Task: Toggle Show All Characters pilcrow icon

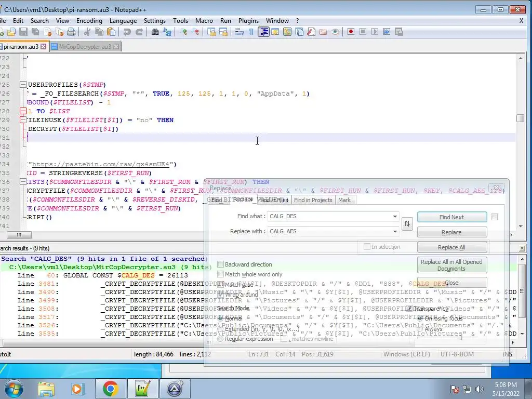Action: [x=251, y=32]
